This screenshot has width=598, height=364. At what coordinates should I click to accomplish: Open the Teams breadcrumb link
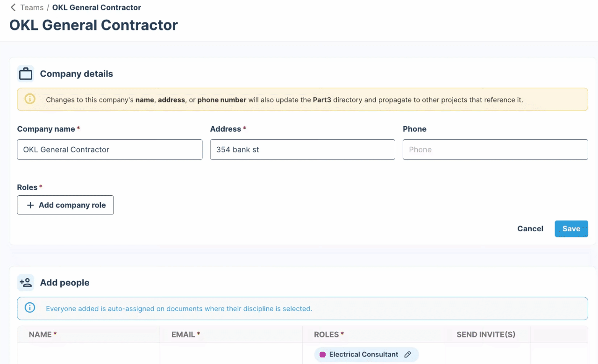point(32,7)
